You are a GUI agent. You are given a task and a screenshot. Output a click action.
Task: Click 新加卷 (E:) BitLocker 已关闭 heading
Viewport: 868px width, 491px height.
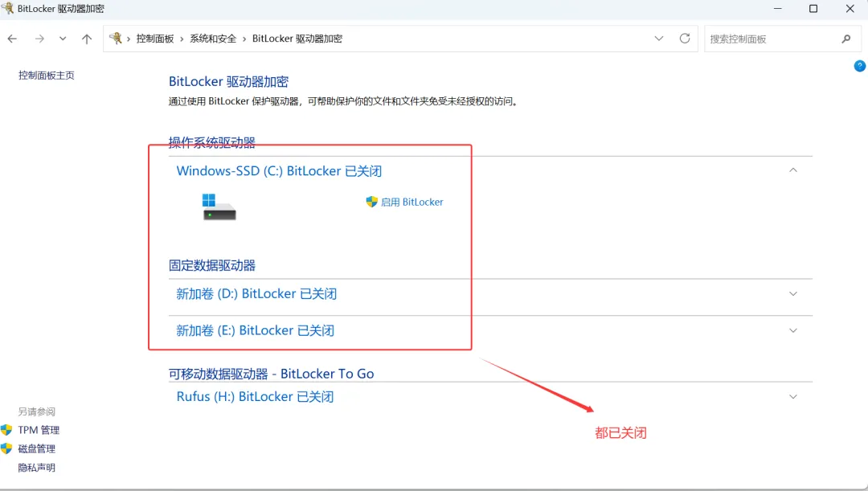point(256,330)
